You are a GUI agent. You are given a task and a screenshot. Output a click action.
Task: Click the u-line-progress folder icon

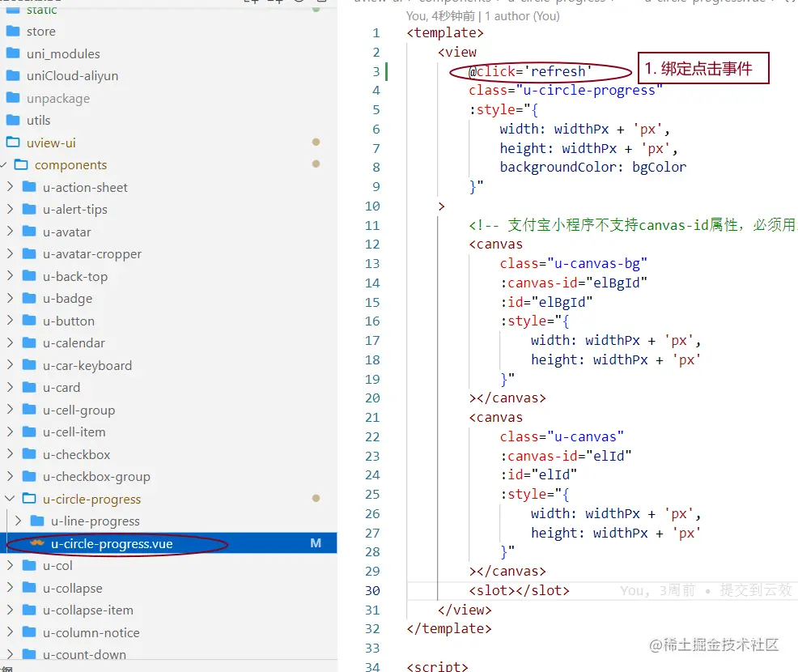[37, 521]
